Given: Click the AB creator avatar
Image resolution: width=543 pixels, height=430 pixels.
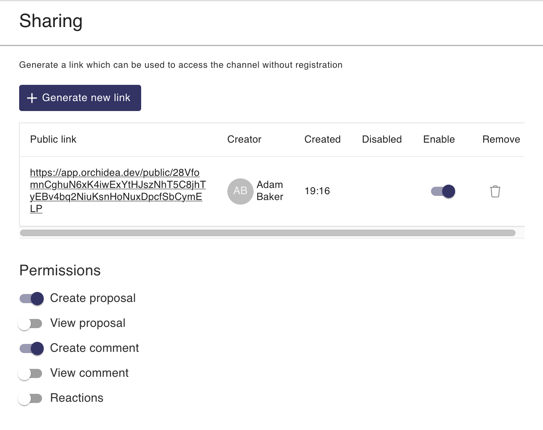Looking at the screenshot, I should (x=240, y=191).
